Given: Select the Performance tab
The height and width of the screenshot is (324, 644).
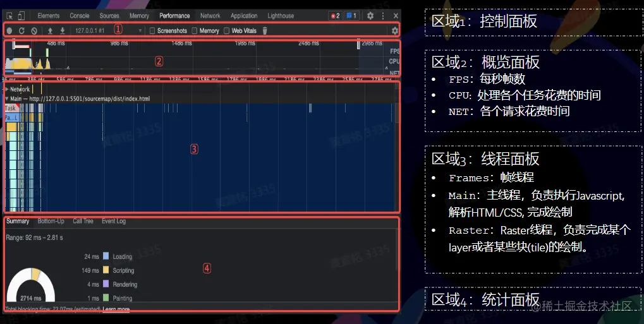Looking at the screenshot, I should point(174,16).
